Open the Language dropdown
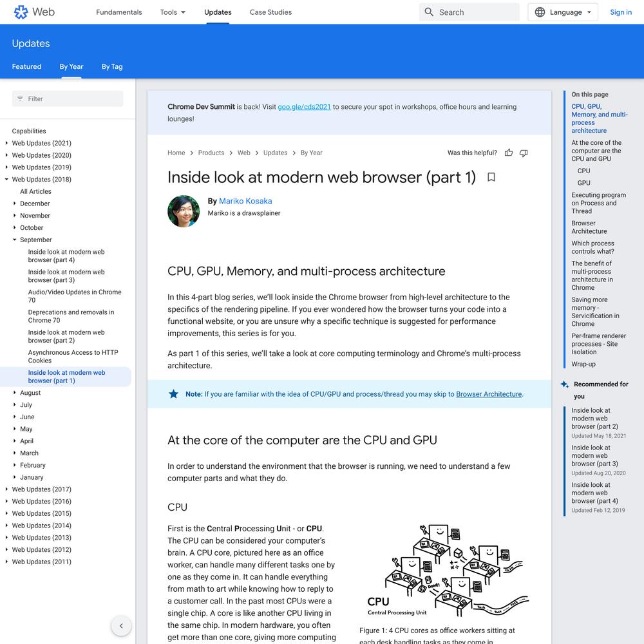 pyautogui.click(x=563, y=12)
